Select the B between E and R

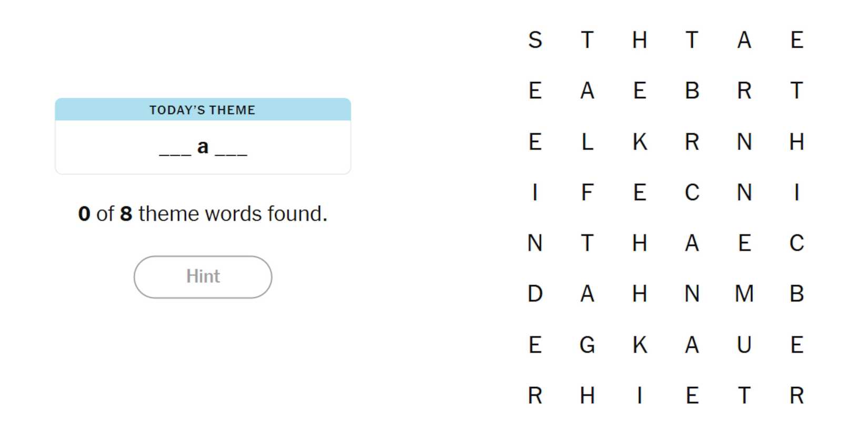[692, 91]
